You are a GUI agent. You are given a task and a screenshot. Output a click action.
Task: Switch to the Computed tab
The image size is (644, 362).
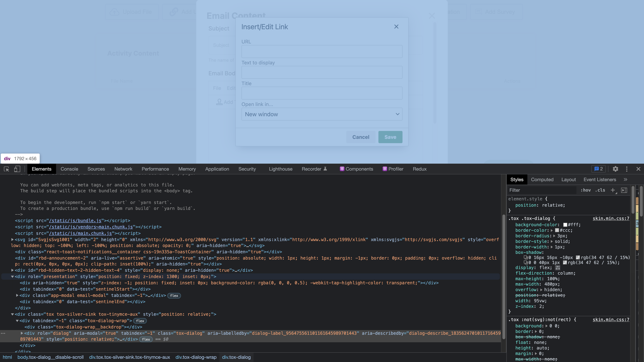point(542,180)
